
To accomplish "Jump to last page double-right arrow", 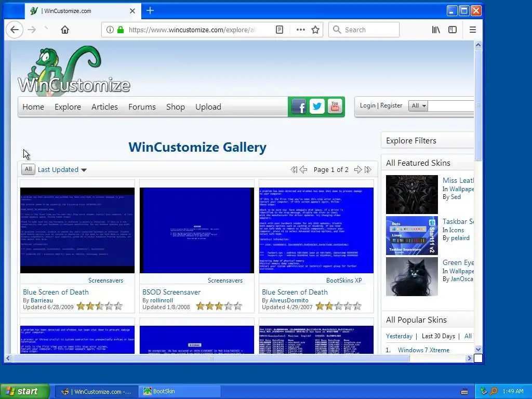I will click(368, 170).
